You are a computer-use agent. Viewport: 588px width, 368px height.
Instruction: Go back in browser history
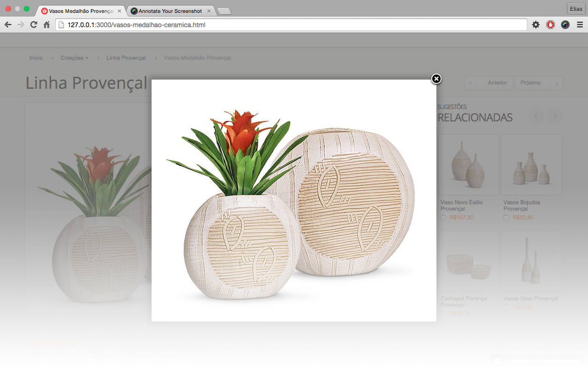click(x=8, y=25)
